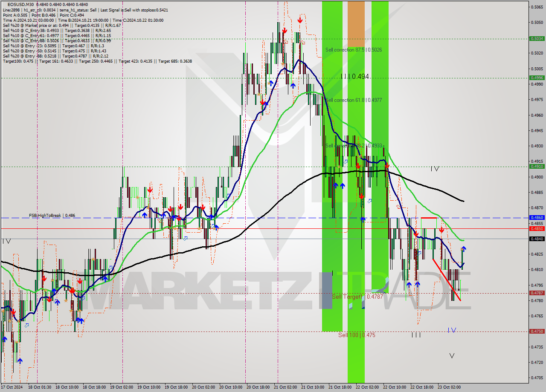The image size is (546, 392).
Task: Click the 'Sell 100 | 0.475' label
Action: point(357,335)
